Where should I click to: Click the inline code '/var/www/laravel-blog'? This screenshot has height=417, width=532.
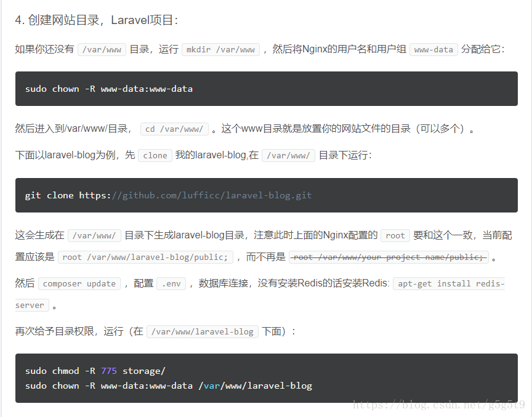(203, 331)
